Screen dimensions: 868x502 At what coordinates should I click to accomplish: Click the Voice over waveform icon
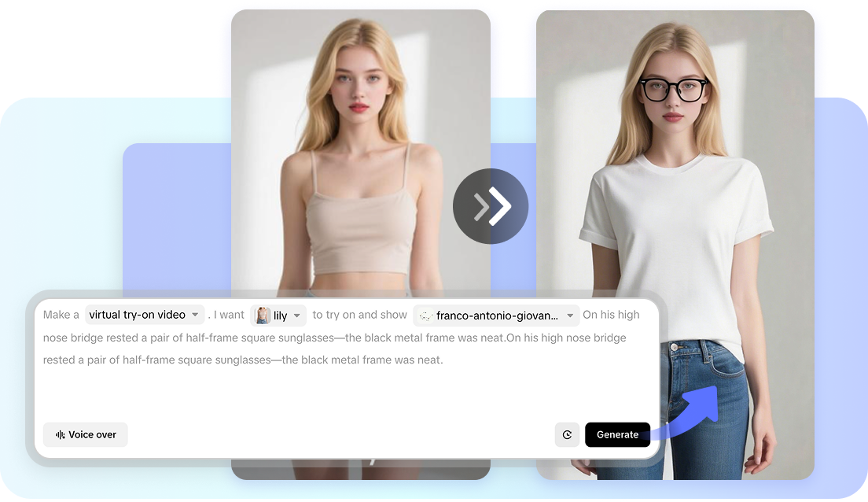pos(59,434)
